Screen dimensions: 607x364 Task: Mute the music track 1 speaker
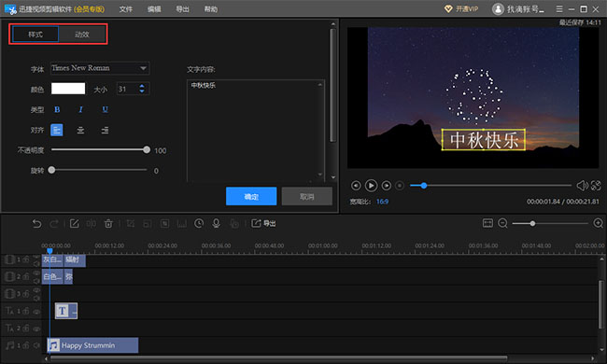[x=36, y=345]
